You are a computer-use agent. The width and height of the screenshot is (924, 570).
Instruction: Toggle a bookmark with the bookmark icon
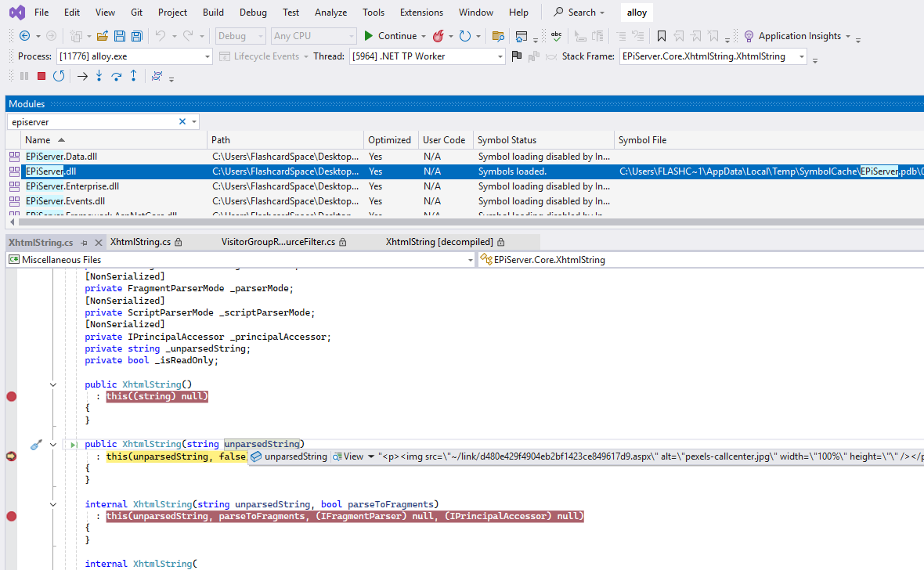point(661,36)
